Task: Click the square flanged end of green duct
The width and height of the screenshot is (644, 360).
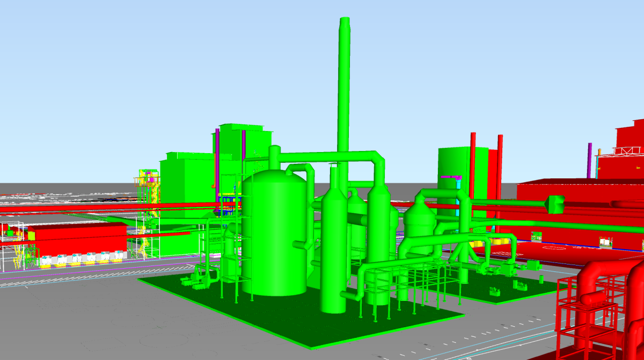Action: pos(554,203)
